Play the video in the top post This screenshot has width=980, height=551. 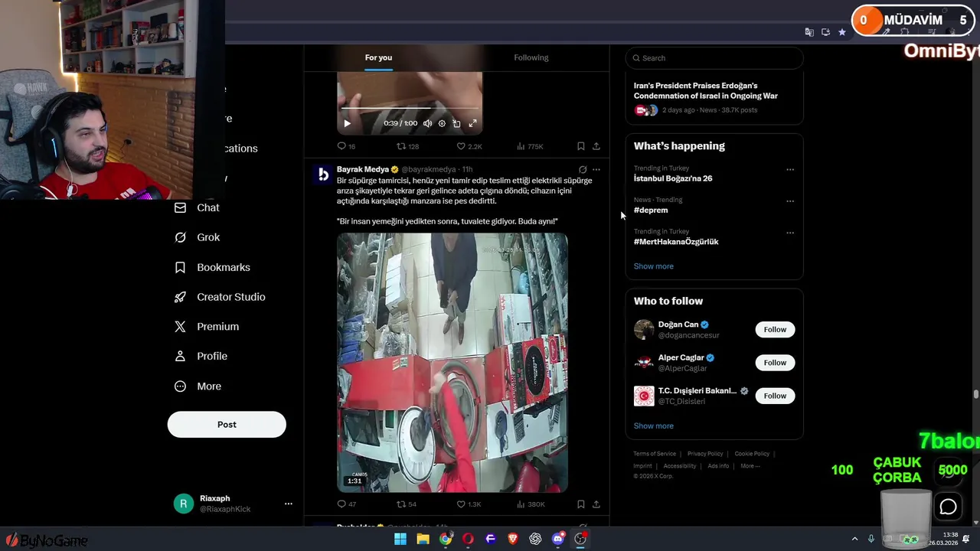(347, 123)
